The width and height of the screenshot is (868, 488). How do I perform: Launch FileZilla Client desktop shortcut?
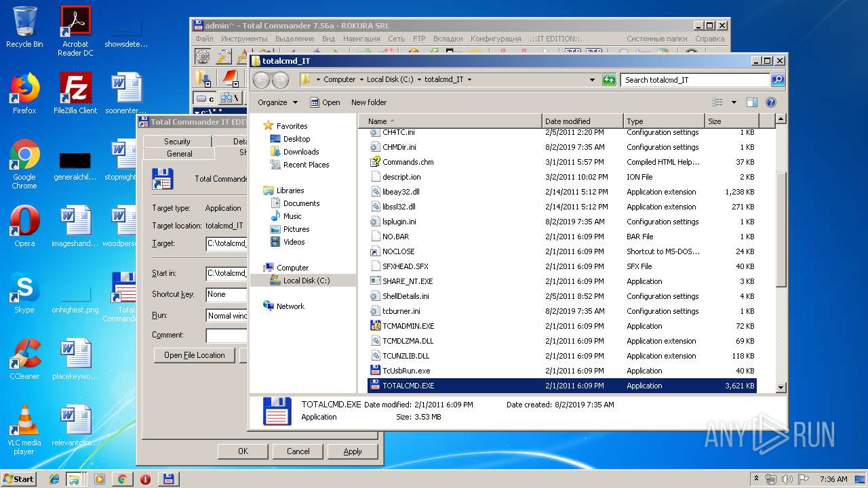click(x=75, y=94)
